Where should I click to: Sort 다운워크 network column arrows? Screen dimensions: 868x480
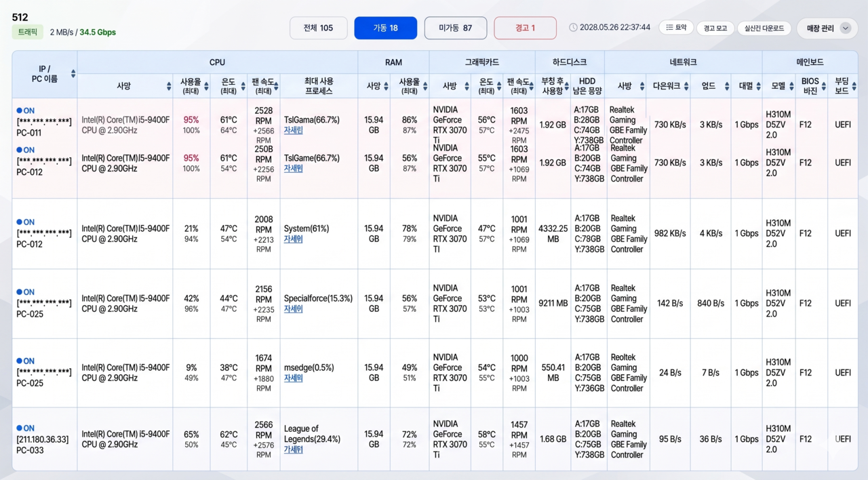coord(686,86)
